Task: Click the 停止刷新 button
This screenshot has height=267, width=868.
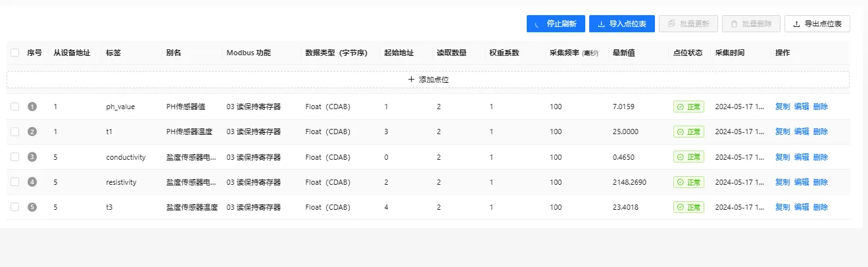Action: click(x=556, y=24)
